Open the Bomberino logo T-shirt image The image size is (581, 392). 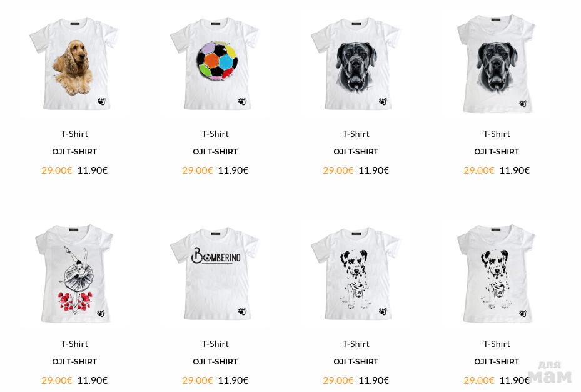coord(215,273)
